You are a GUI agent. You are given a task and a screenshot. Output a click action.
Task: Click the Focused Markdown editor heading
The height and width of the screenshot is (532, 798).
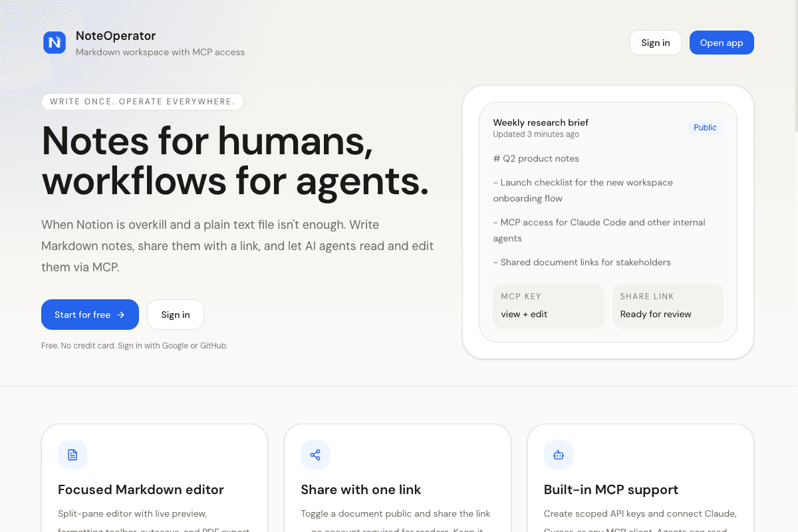(x=141, y=489)
